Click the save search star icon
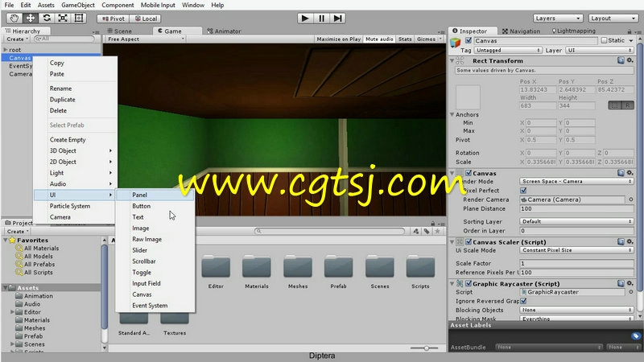 (437, 231)
